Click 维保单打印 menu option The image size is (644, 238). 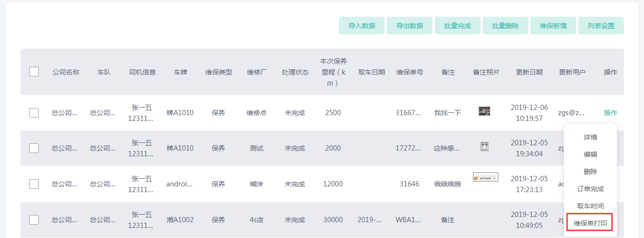pos(590,223)
